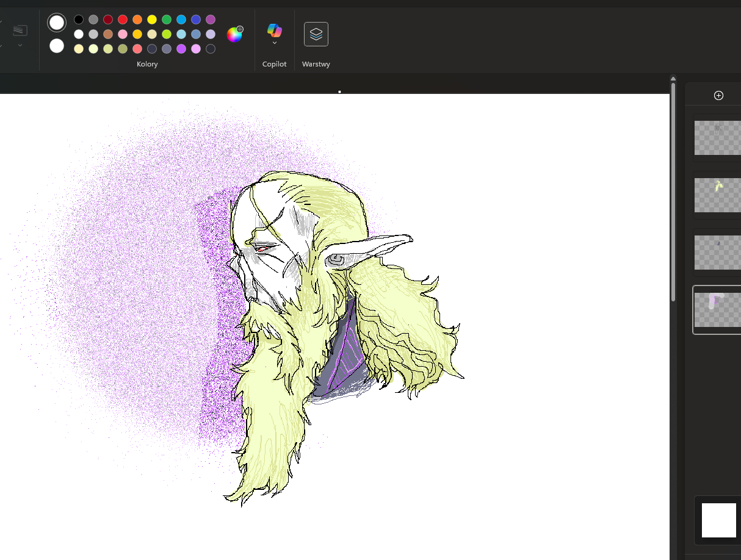Click the Warstwy label text

[316, 64]
